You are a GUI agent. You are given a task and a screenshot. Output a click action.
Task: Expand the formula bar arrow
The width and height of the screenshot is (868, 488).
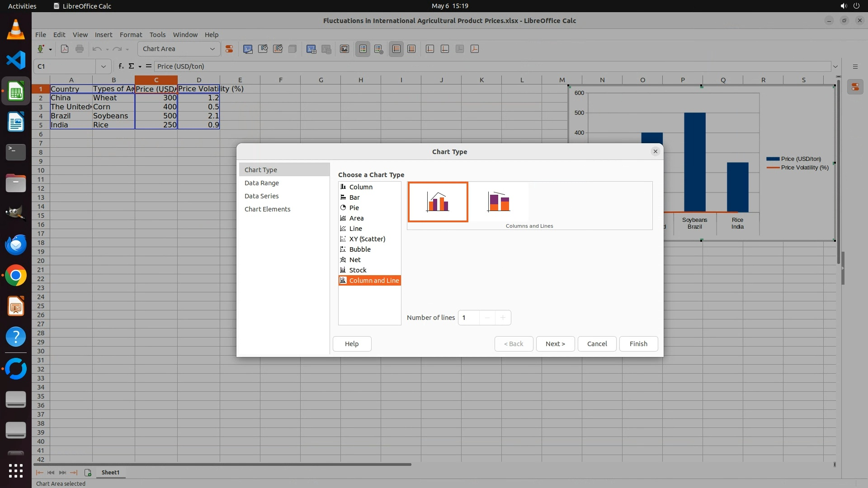click(x=835, y=66)
